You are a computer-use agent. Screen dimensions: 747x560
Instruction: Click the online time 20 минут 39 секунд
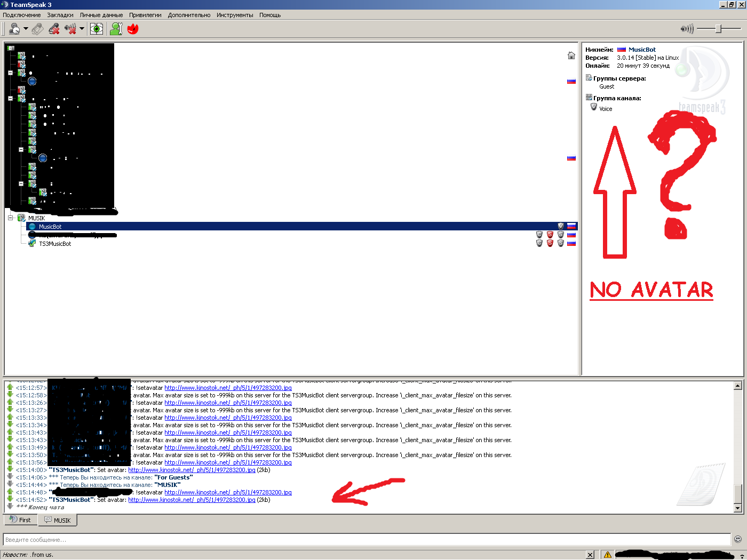click(643, 66)
